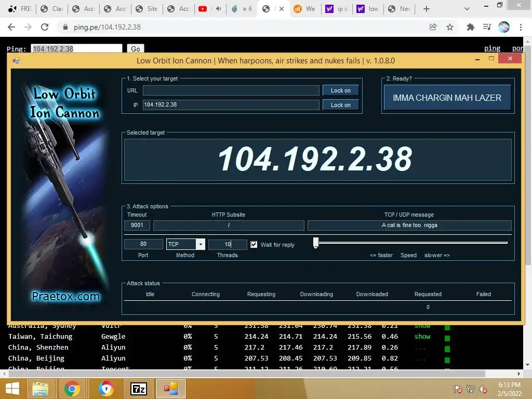Click the Chrome address bar URL
532x399 pixels.
point(107,27)
